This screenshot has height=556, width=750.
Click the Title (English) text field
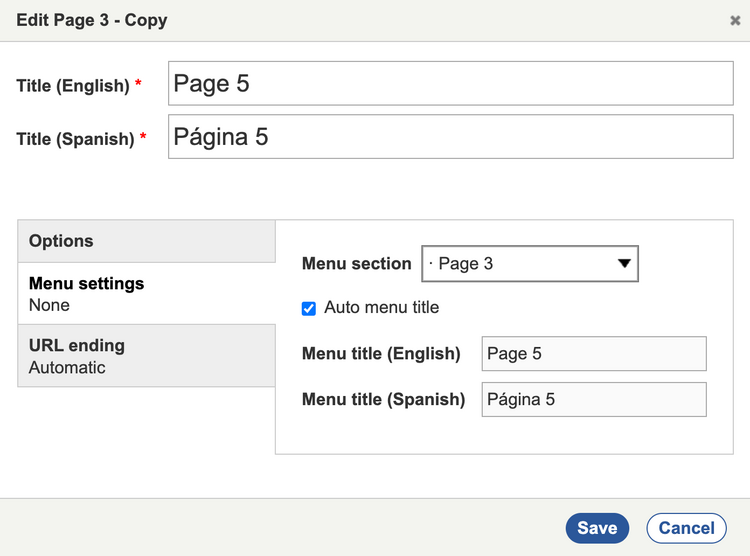(450, 84)
